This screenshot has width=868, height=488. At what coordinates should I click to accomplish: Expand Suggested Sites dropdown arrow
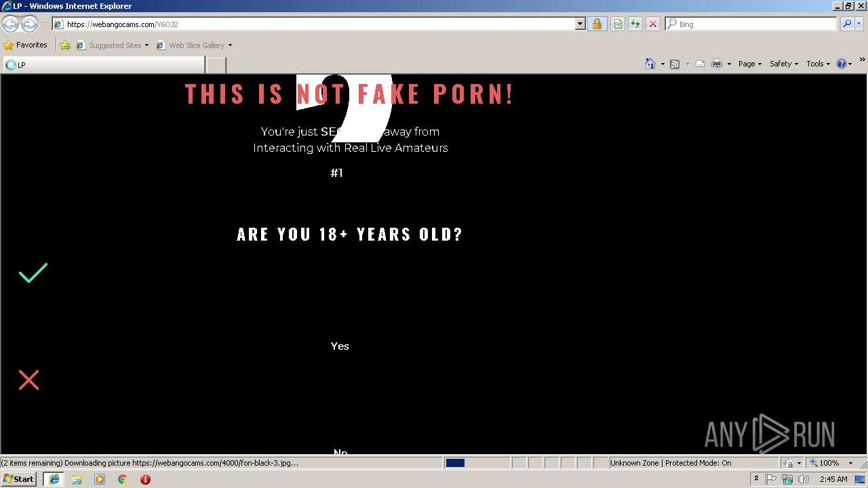pos(146,45)
